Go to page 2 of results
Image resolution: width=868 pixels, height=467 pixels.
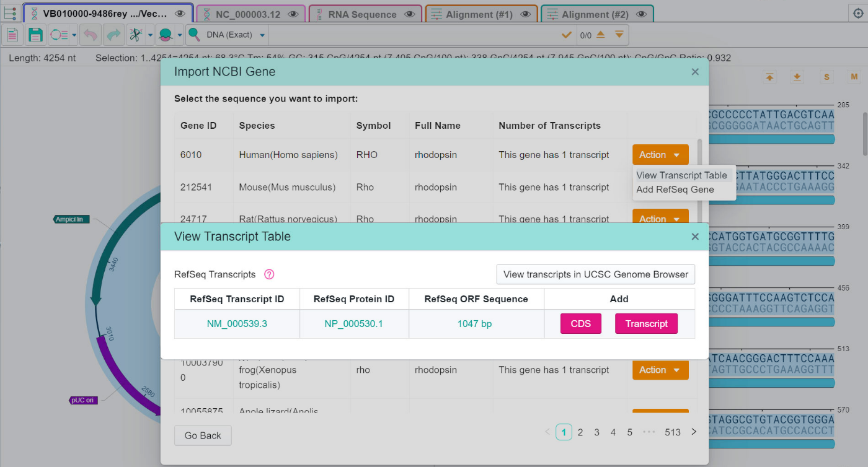pyautogui.click(x=580, y=432)
